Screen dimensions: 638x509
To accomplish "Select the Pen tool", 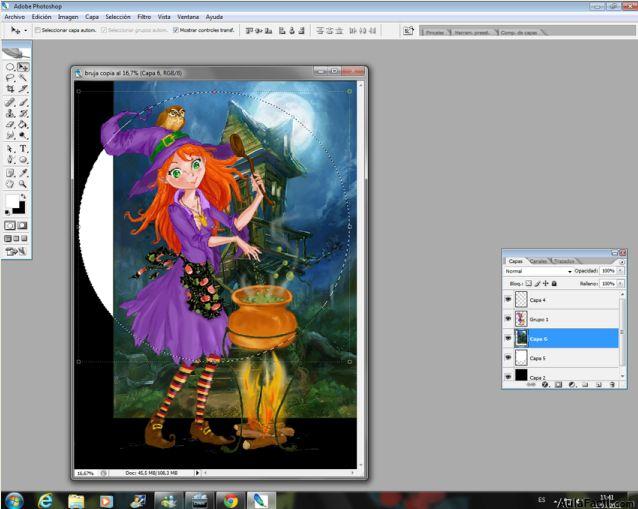I will point(10,160).
